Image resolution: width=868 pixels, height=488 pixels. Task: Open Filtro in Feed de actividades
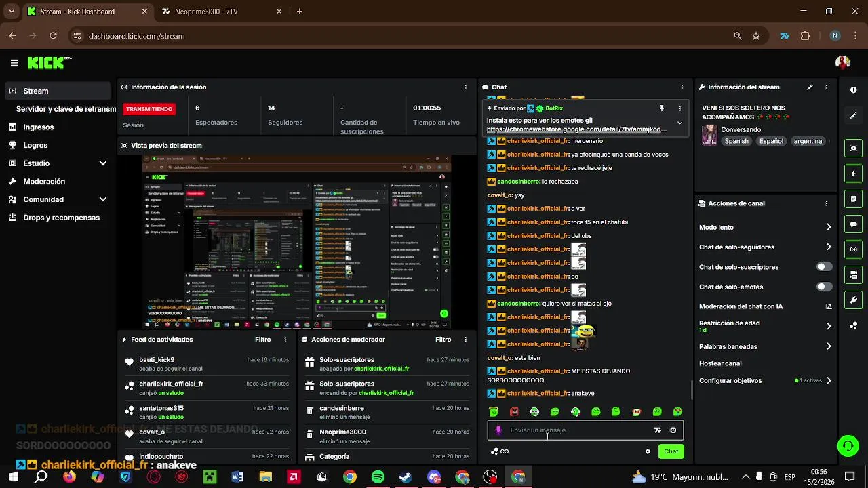[x=262, y=340]
